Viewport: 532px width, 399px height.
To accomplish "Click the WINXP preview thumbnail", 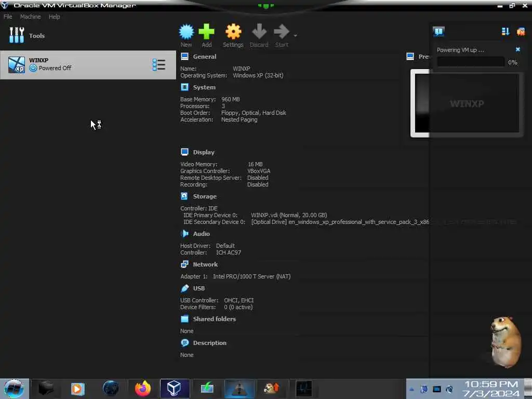I will click(467, 103).
